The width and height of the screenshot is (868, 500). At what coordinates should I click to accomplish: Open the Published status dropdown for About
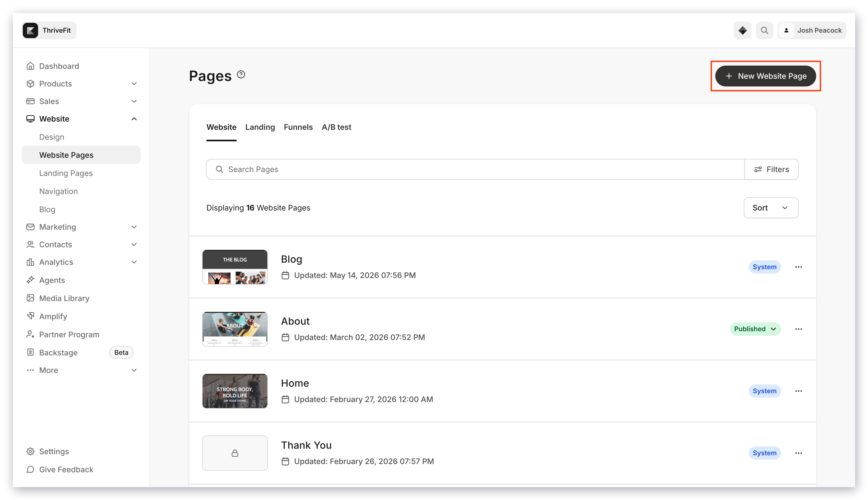point(755,329)
